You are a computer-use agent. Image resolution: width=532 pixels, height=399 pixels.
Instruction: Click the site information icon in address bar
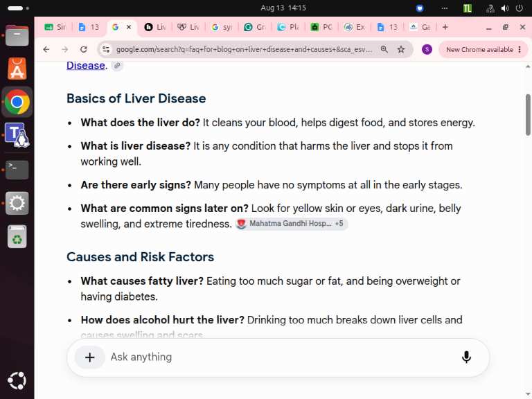click(x=106, y=50)
